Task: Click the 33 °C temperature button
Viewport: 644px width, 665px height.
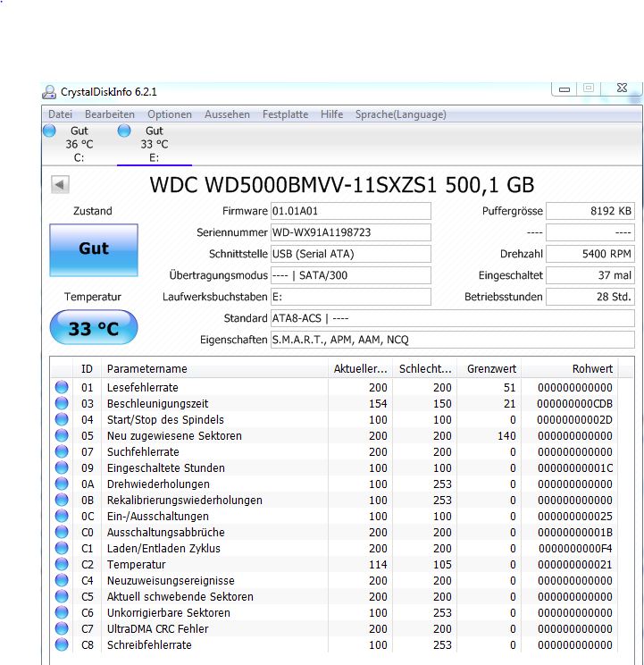Action: tap(94, 327)
